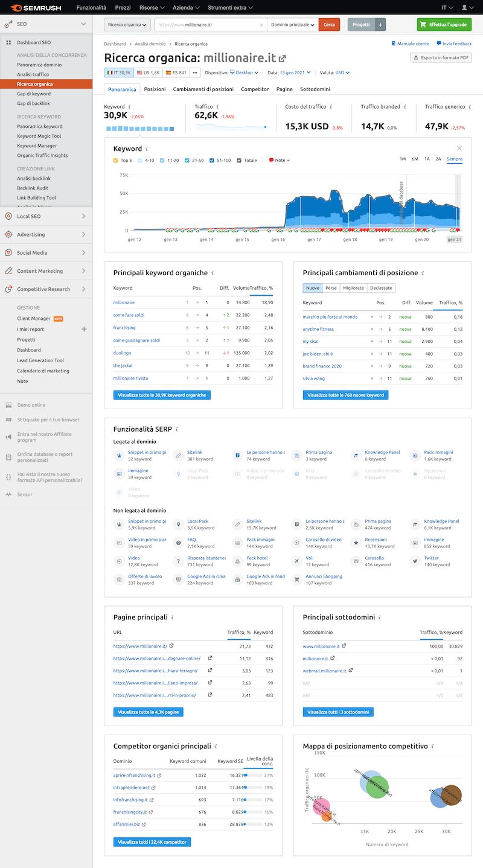This screenshot has width=483, height=868.
Task: Click info icon next to Funzionalità SERP
Action: (176, 429)
